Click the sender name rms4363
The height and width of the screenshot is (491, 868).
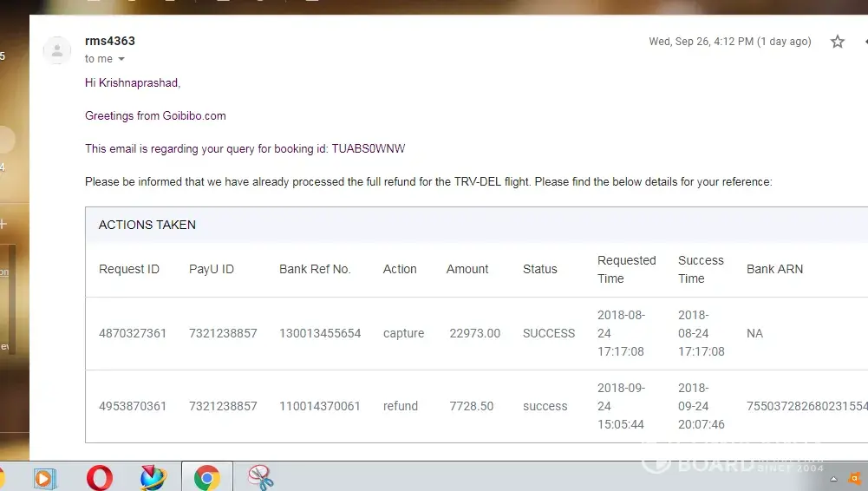tap(109, 41)
